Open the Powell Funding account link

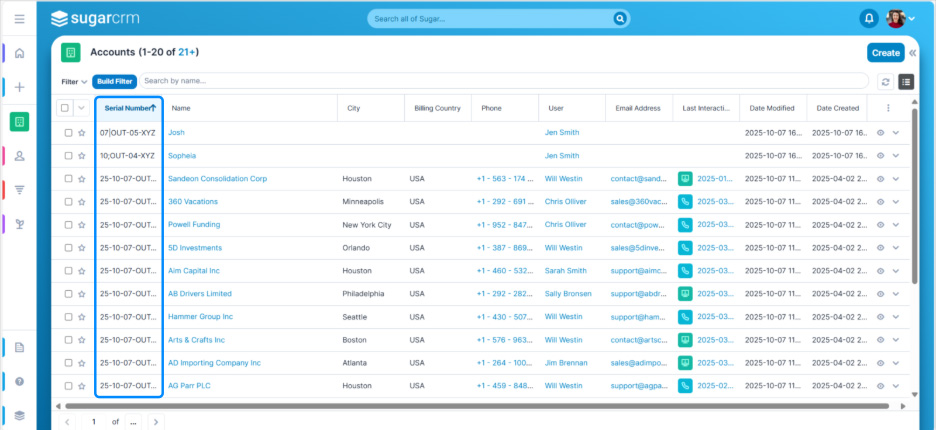194,225
